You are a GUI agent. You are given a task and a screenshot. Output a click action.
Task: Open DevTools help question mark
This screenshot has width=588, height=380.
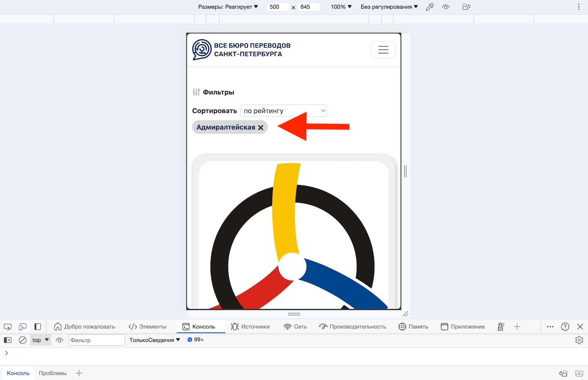point(565,327)
